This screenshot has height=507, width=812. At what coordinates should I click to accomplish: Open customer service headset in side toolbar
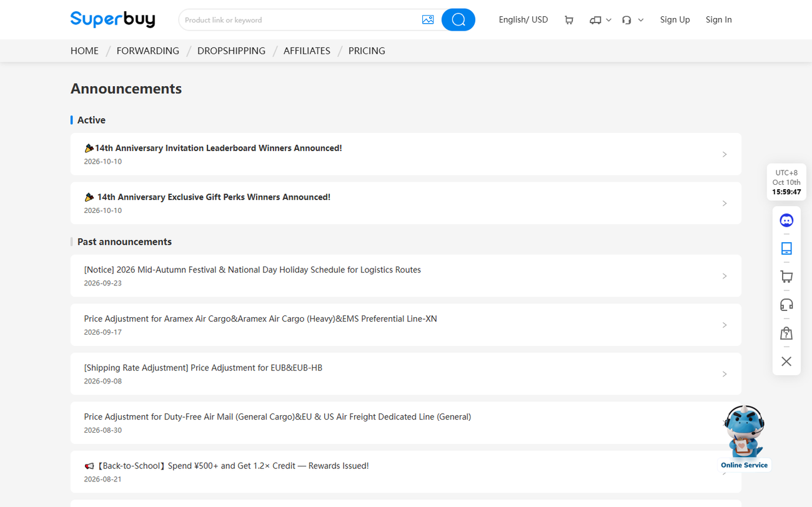click(786, 305)
